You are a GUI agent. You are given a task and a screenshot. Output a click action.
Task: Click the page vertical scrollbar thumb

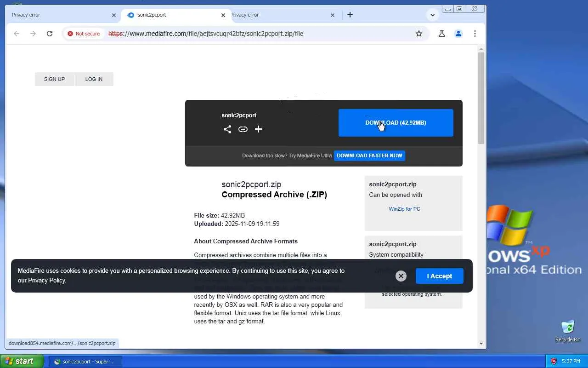(x=481, y=98)
